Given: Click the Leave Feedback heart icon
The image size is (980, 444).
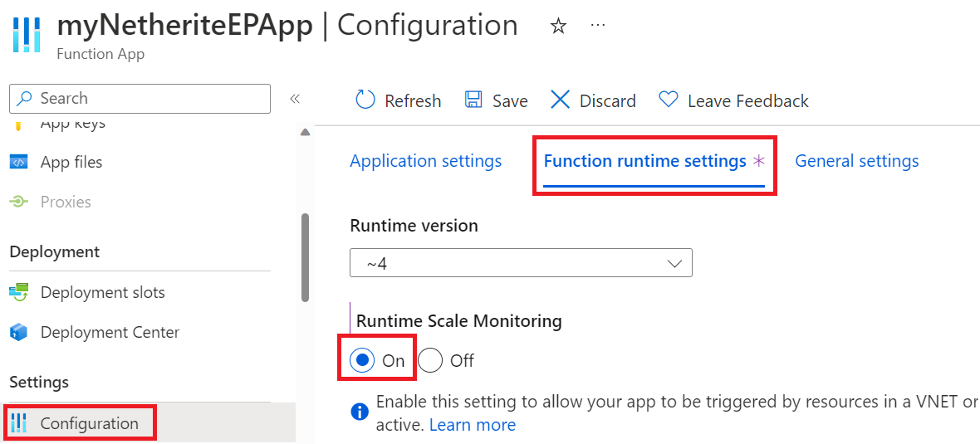Looking at the screenshot, I should click(x=669, y=100).
